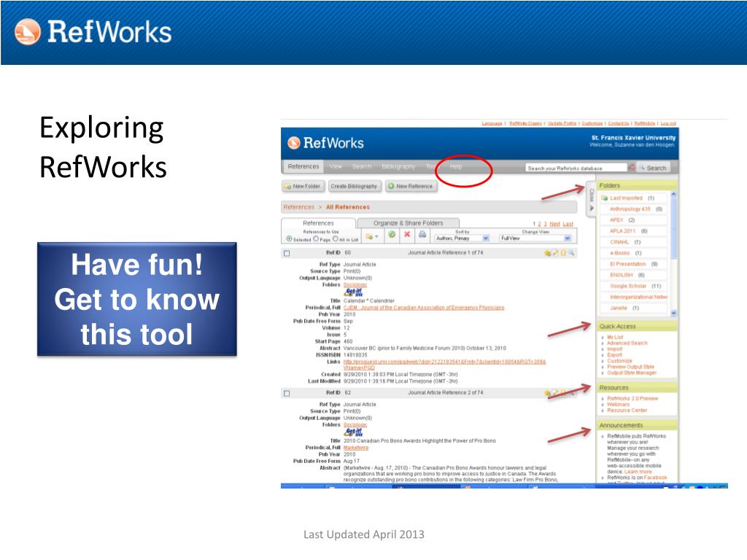Open the References menu

click(x=303, y=166)
